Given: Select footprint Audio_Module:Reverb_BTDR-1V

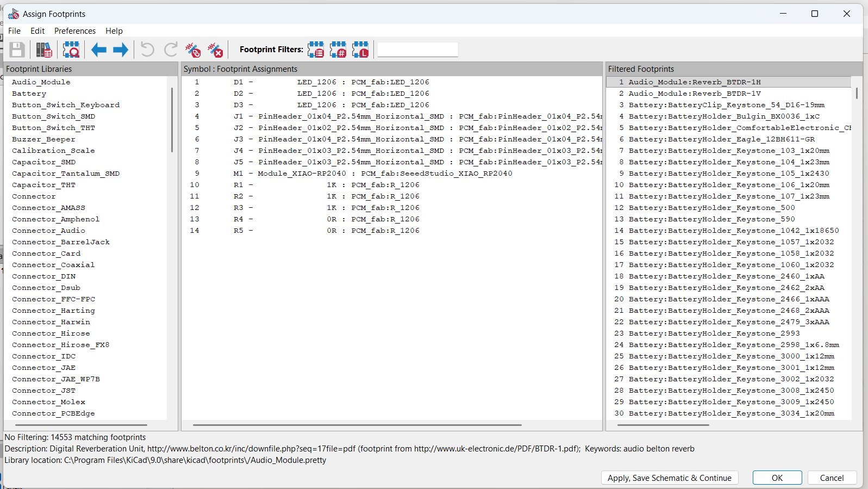Looking at the screenshot, I should (x=729, y=94).
